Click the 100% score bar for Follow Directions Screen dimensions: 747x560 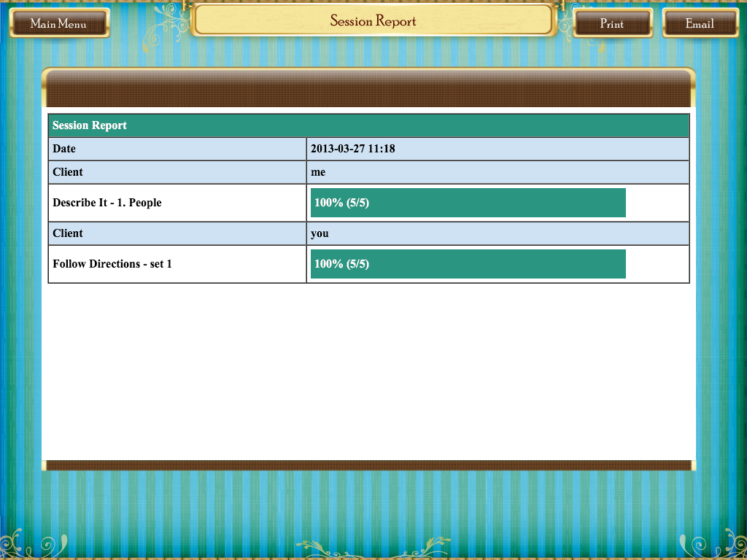(x=467, y=263)
